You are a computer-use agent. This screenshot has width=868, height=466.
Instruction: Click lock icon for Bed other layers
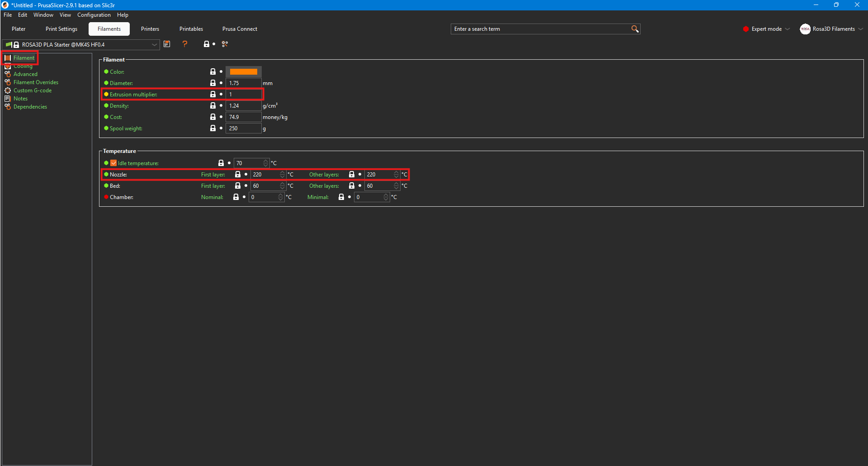click(x=352, y=185)
